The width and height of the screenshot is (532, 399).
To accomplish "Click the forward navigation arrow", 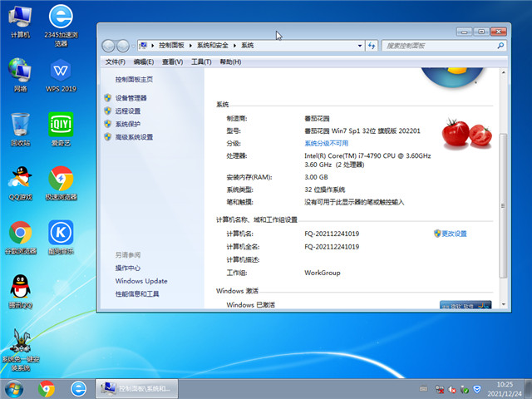I will pos(122,46).
